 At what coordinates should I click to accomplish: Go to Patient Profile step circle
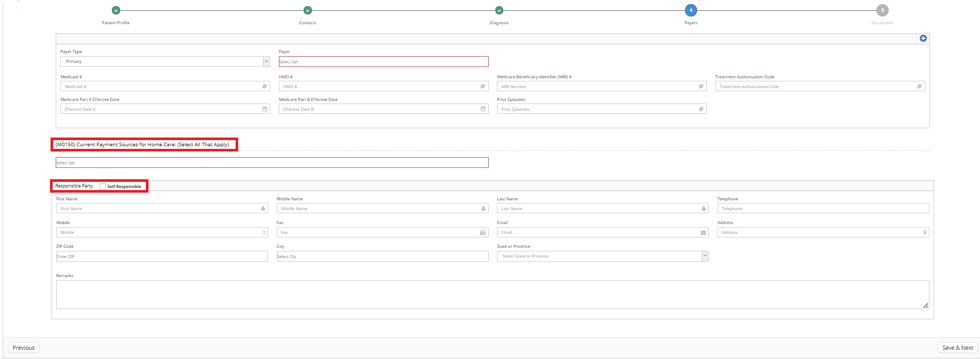pyautogui.click(x=116, y=10)
